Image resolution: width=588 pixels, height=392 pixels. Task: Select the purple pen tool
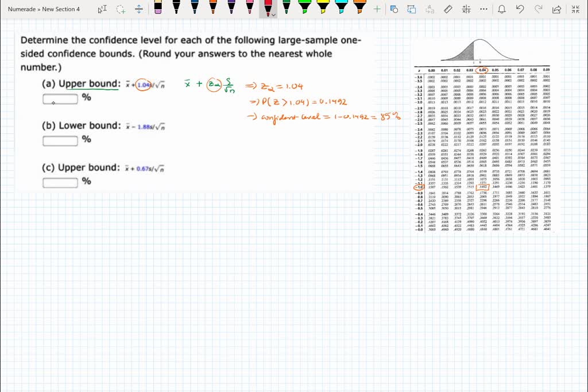231,8
